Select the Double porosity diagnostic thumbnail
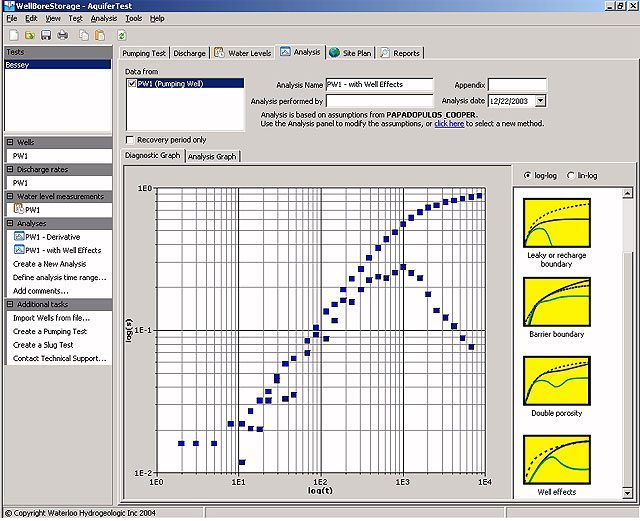Screen dimensions: 640x521 557,381
